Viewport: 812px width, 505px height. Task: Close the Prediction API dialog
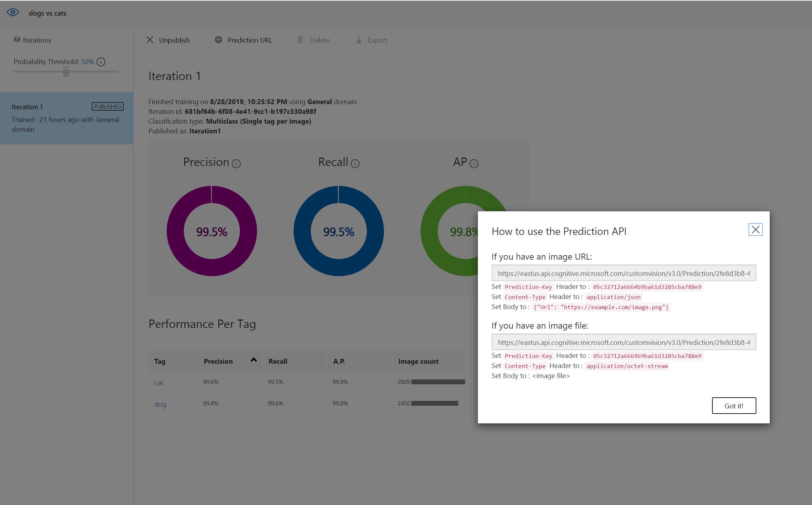click(755, 229)
